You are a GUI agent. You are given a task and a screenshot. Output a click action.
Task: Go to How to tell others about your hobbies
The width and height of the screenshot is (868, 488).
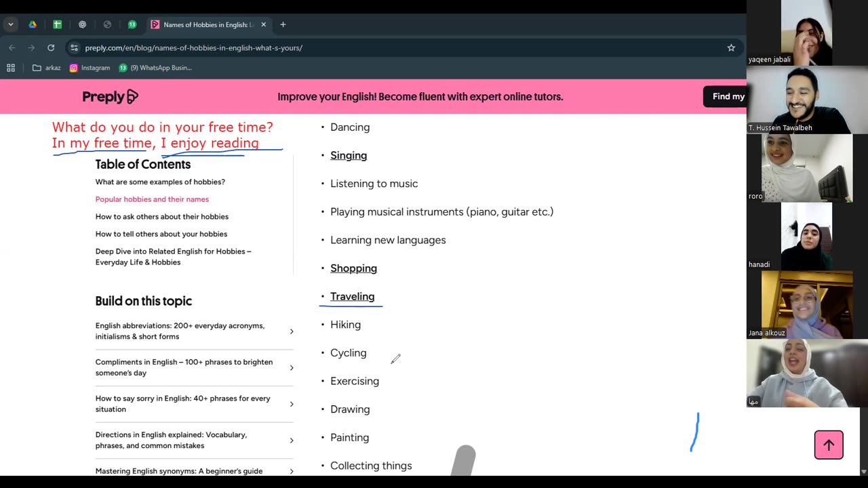(x=161, y=234)
